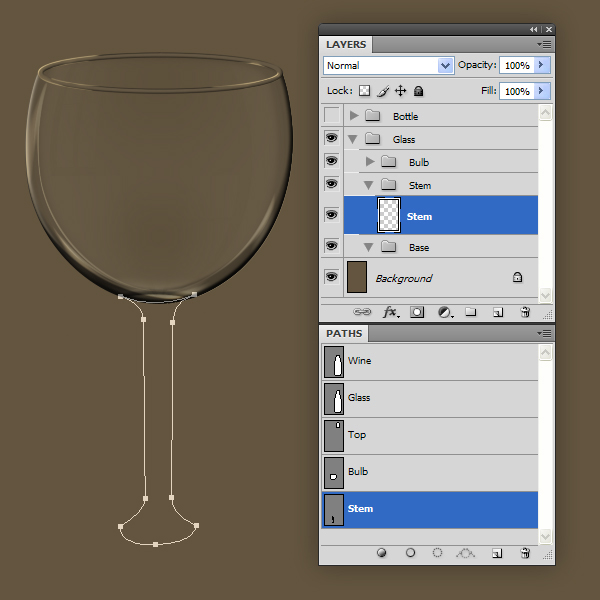
Task: Click the Top path thumbnail
Action: [x=334, y=436]
